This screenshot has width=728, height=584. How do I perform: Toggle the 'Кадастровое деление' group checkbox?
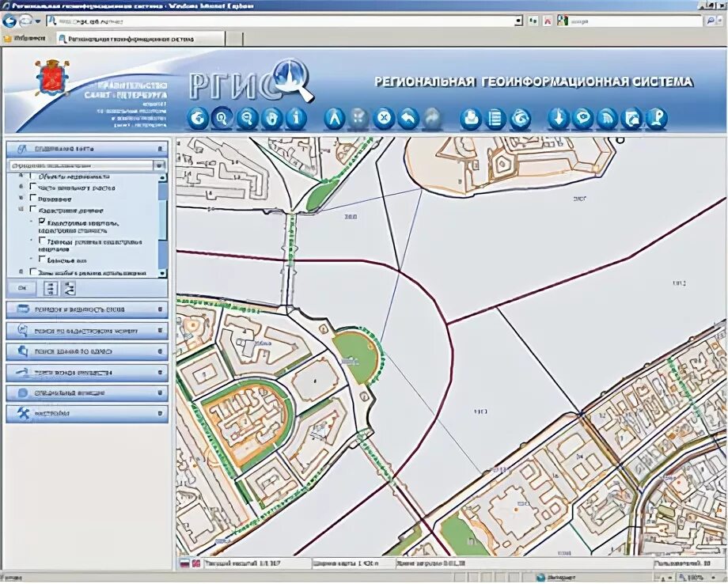click(32, 210)
